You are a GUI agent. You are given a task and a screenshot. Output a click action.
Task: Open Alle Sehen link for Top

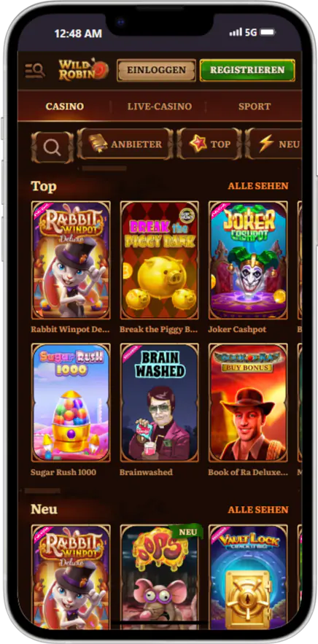[x=258, y=186]
